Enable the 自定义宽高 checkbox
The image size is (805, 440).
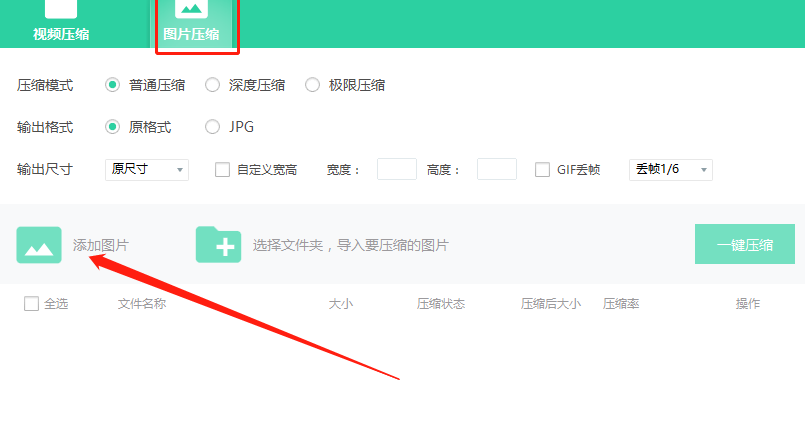point(222,170)
